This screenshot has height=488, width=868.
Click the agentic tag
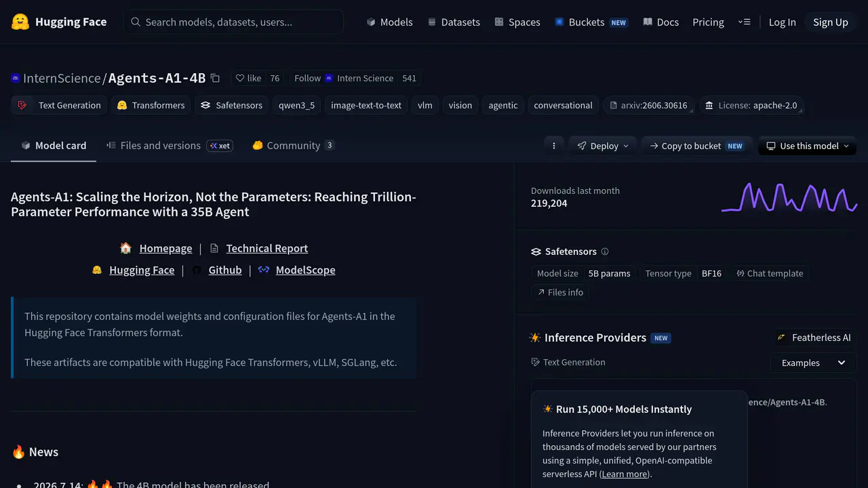pos(503,105)
